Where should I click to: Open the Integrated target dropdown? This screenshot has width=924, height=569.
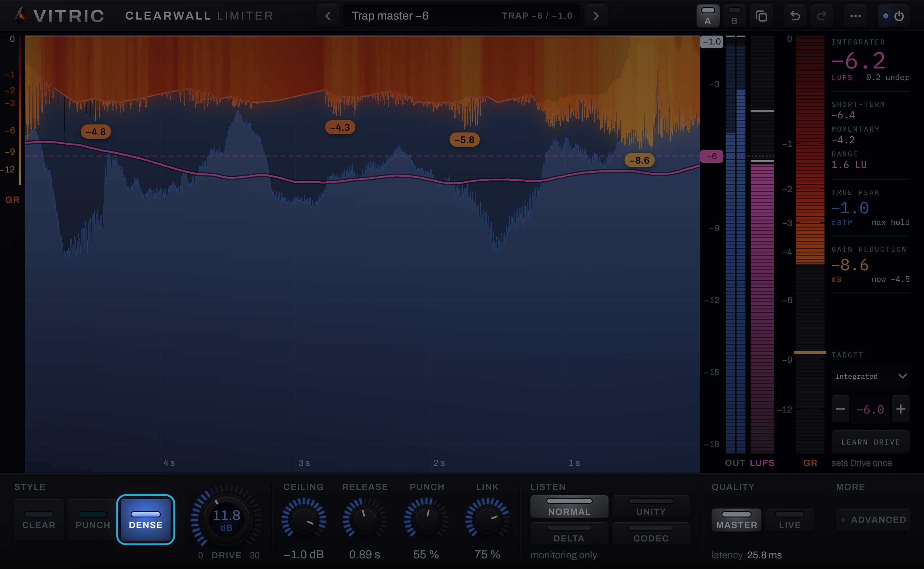[x=871, y=376]
